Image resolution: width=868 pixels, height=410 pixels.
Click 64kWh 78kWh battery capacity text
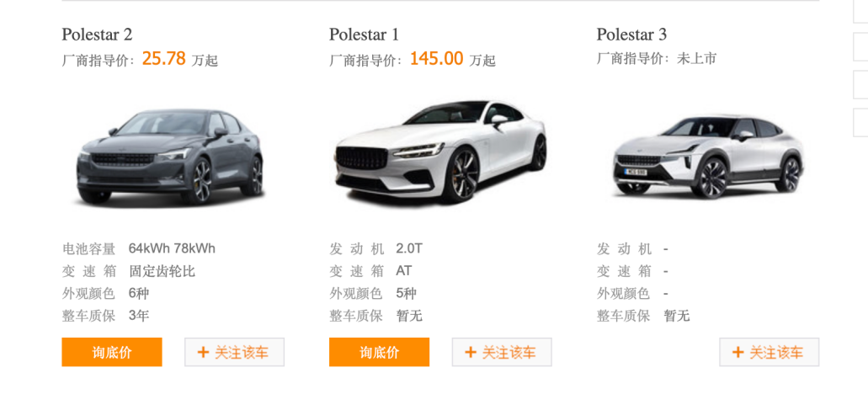(x=172, y=248)
